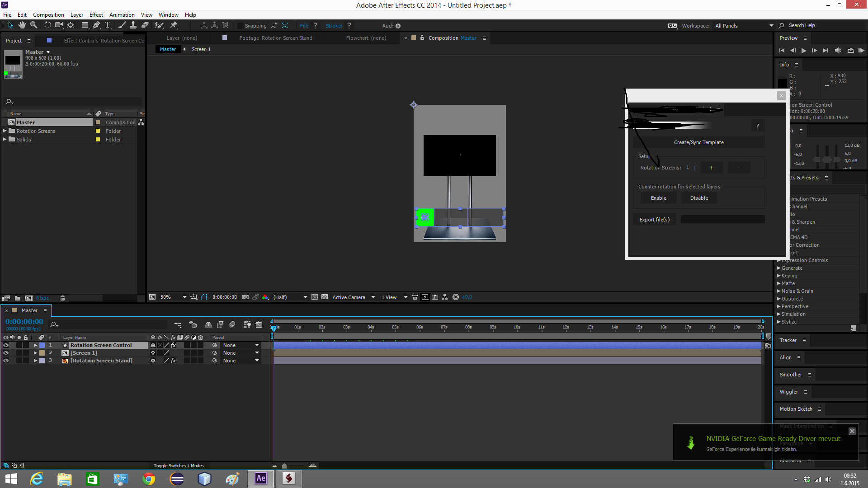Select the Pen tool
The height and width of the screenshot is (488, 868).
[x=96, y=25]
